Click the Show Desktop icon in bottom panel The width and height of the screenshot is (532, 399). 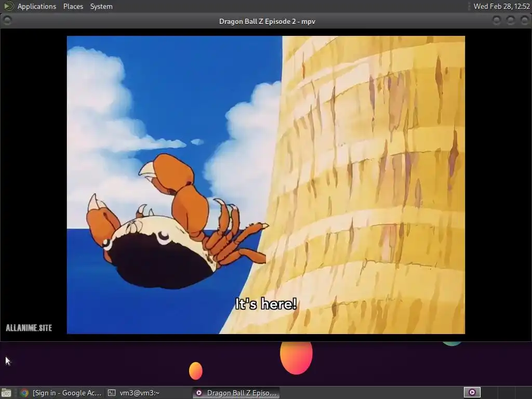point(6,393)
